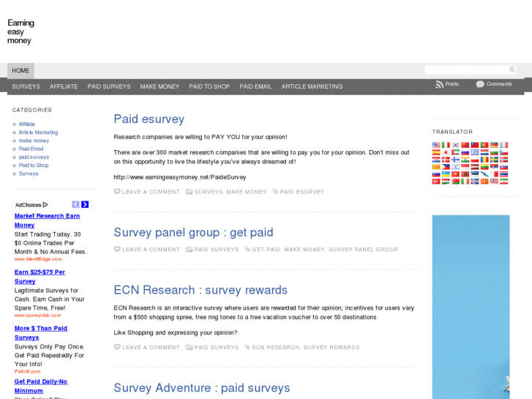This screenshot has width=532, height=399.
Task: Translate page using Greece flag
Action: coord(475,152)
